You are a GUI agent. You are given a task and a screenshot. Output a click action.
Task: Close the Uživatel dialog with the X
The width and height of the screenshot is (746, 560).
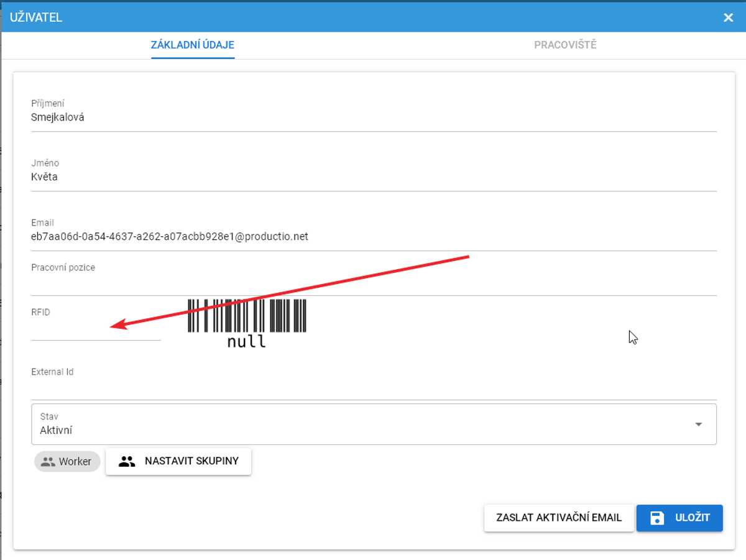point(728,17)
